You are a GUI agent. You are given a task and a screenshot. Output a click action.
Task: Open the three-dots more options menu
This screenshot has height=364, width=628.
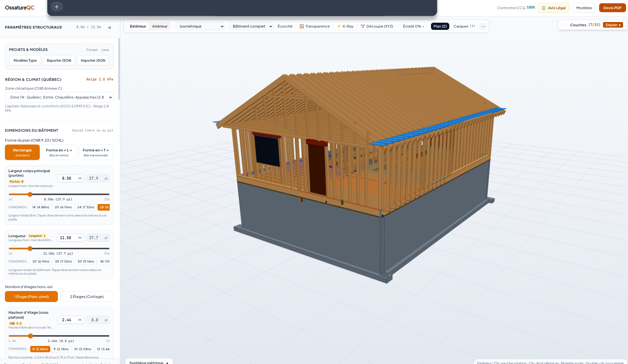[x=483, y=26]
